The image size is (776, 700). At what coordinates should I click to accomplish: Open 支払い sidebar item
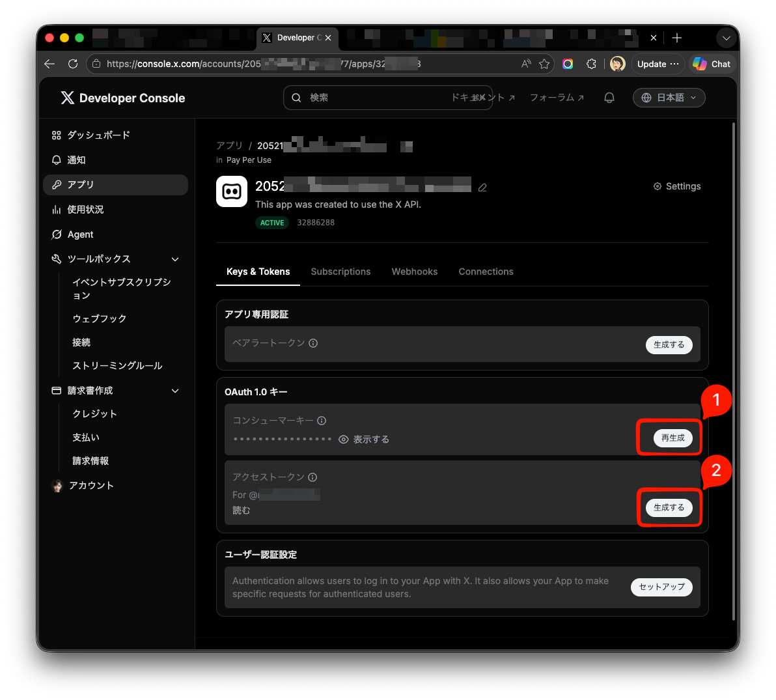point(86,437)
